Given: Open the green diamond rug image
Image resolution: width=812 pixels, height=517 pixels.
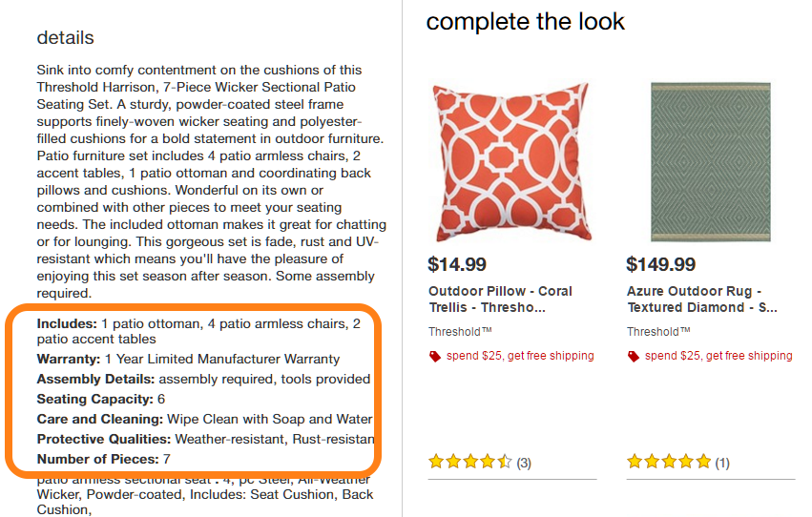Looking at the screenshot, I should (710, 161).
